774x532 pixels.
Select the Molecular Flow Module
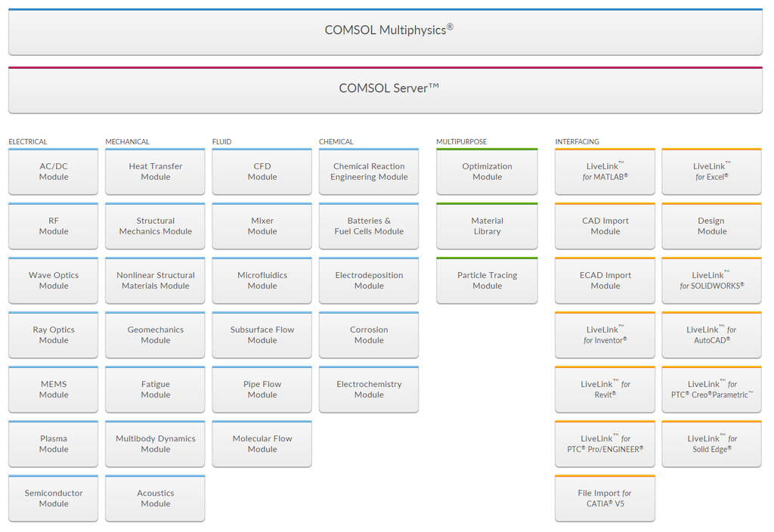point(262,444)
